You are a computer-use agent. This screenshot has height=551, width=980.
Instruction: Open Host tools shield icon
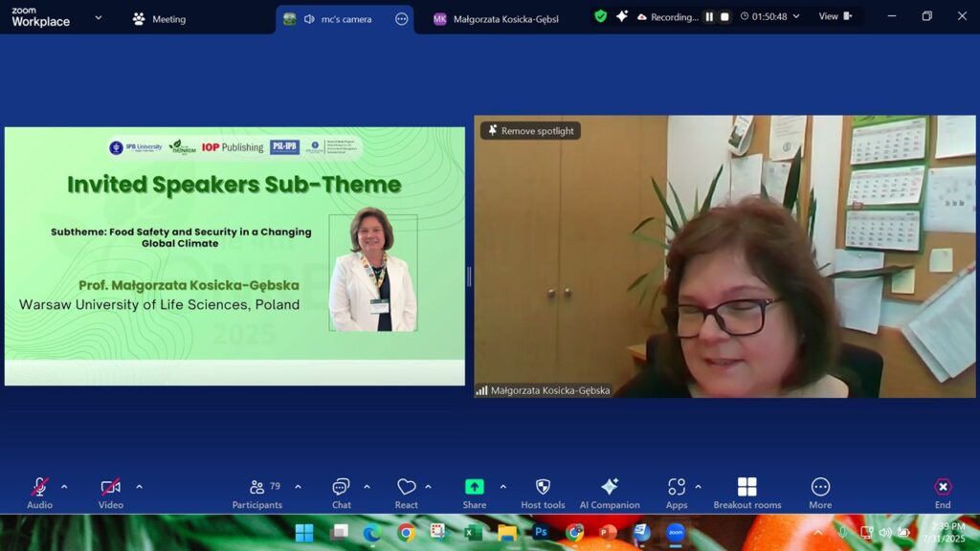tap(543, 487)
